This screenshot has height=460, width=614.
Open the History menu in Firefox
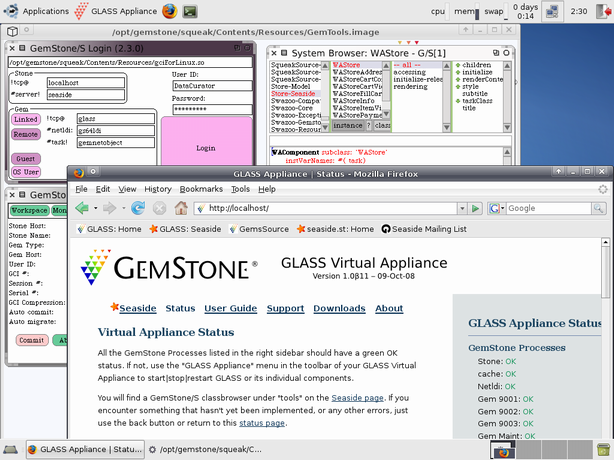[x=158, y=189]
